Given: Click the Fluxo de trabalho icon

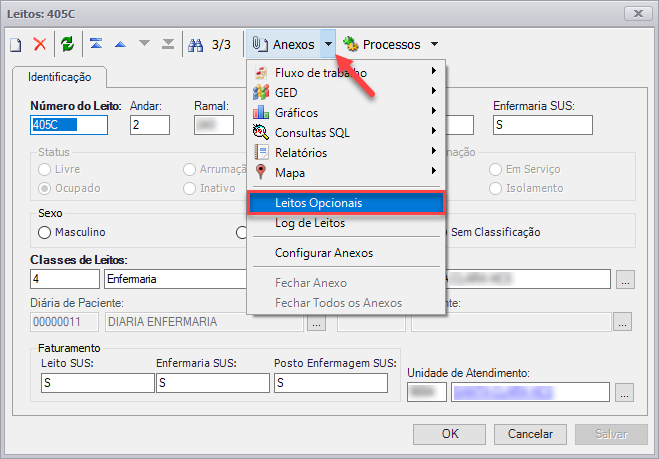Looking at the screenshot, I should tap(261, 72).
